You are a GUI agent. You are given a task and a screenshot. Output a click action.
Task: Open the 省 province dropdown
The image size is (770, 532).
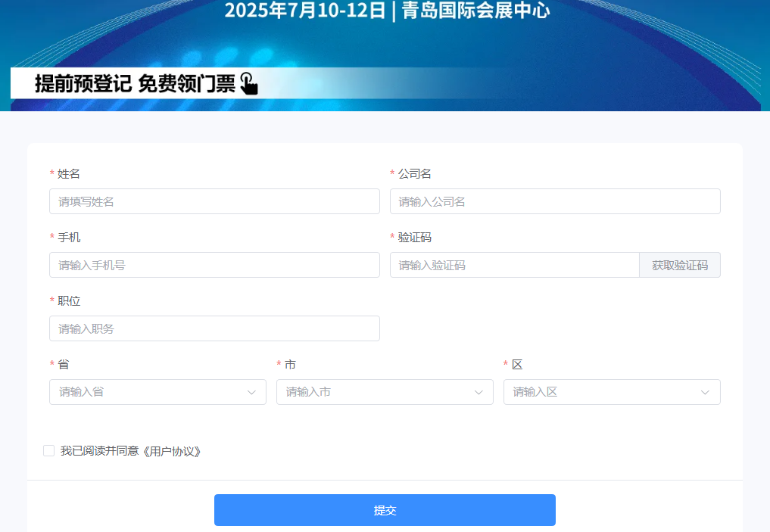click(x=157, y=392)
